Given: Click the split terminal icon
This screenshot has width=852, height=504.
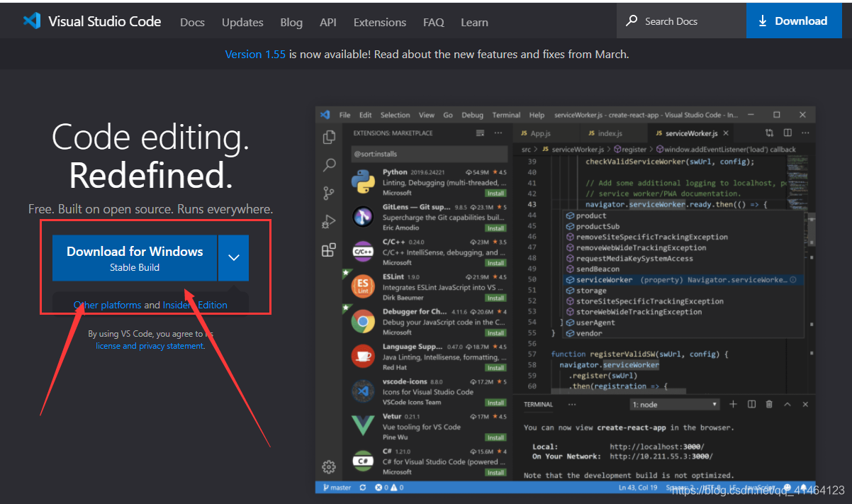Looking at the screenshot, I should point(751,404).
